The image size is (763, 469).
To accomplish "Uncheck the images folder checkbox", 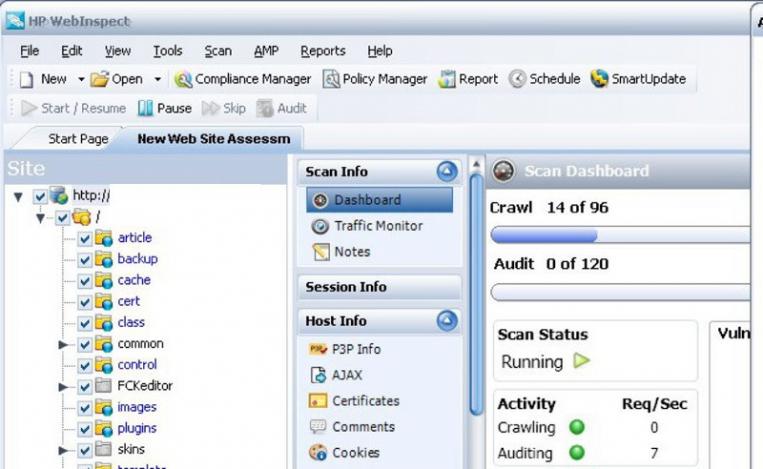I will tap(85, 407).
